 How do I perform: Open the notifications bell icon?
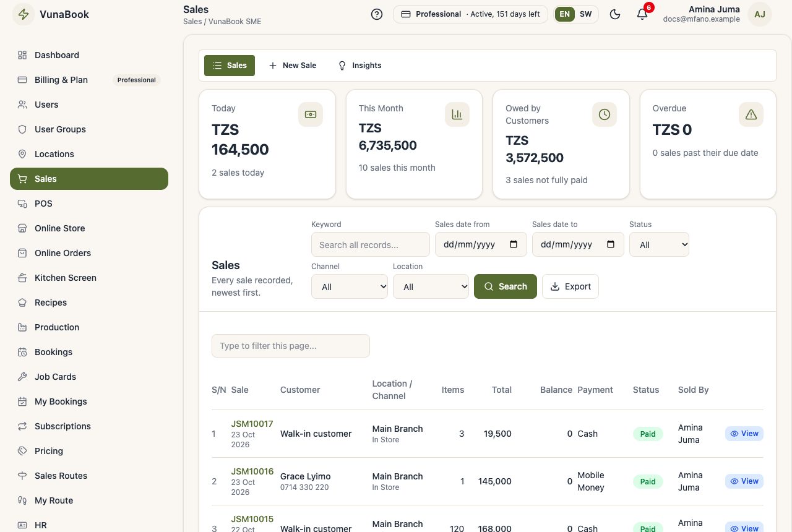642,14
